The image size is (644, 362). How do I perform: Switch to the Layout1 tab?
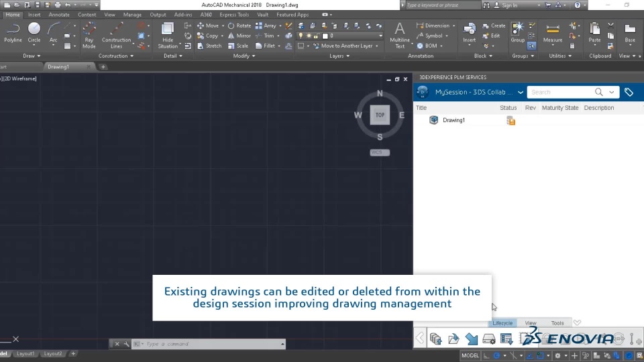tap(25, 353)
